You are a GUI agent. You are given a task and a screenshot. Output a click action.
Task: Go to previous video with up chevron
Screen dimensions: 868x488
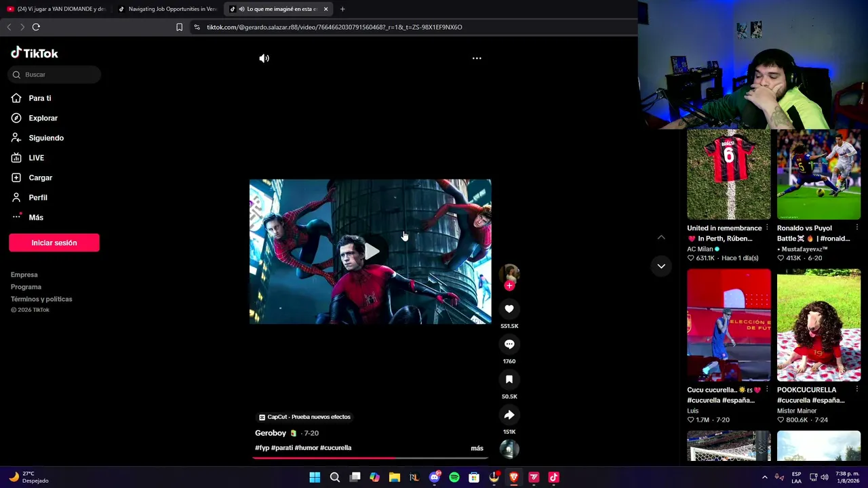coord(661,237)
